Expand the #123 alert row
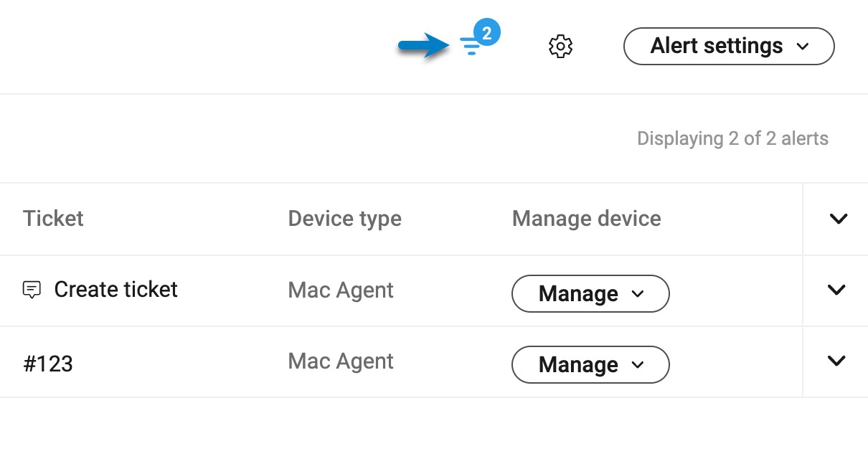Screen dimensions: 868x469 pos(836,361)
